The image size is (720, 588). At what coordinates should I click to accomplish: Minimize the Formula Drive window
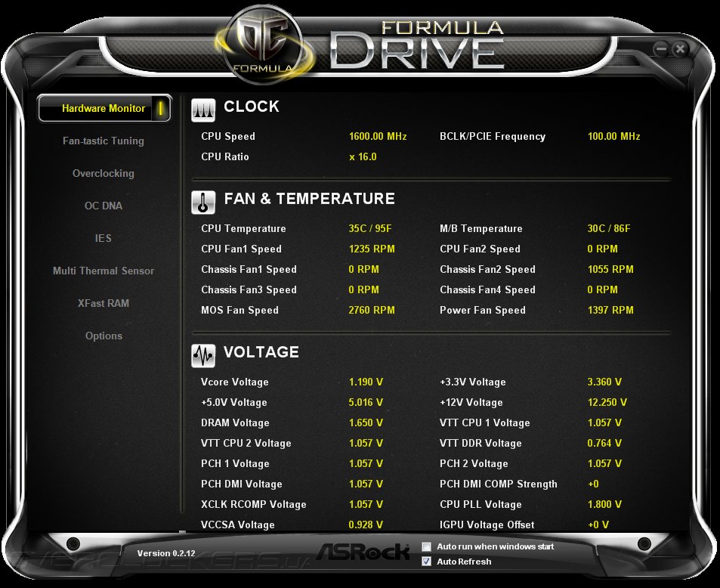click(661, 48)
